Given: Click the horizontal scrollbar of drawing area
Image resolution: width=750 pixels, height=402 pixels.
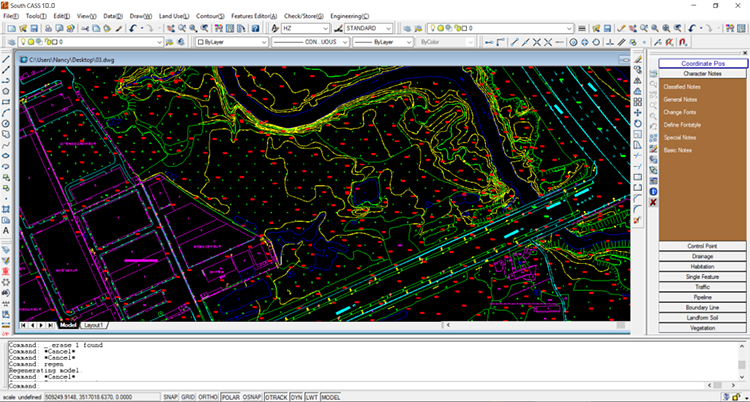Looking at the screenshot, I should [x=535, y=325].
